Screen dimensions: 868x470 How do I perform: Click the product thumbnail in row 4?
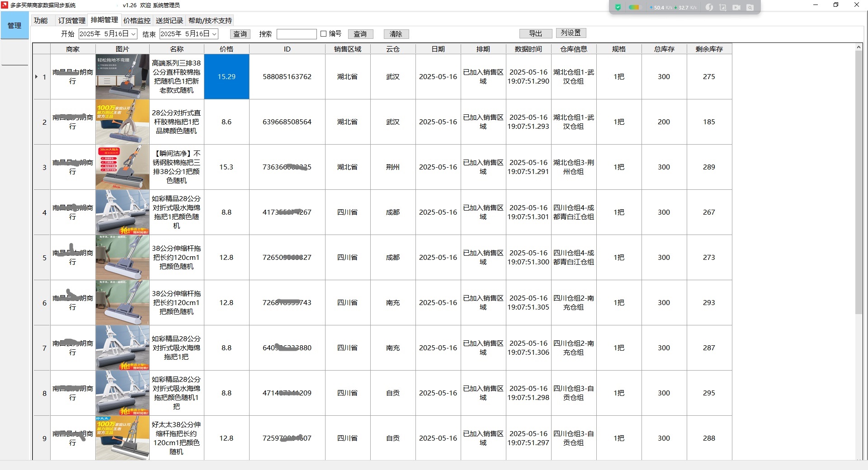(x=123, y=212)
